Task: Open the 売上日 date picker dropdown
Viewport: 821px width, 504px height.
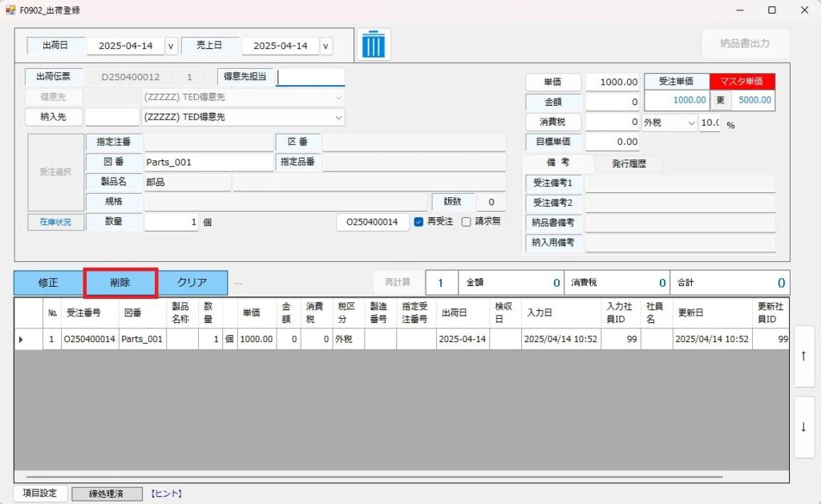Action: tap(326, 46)
